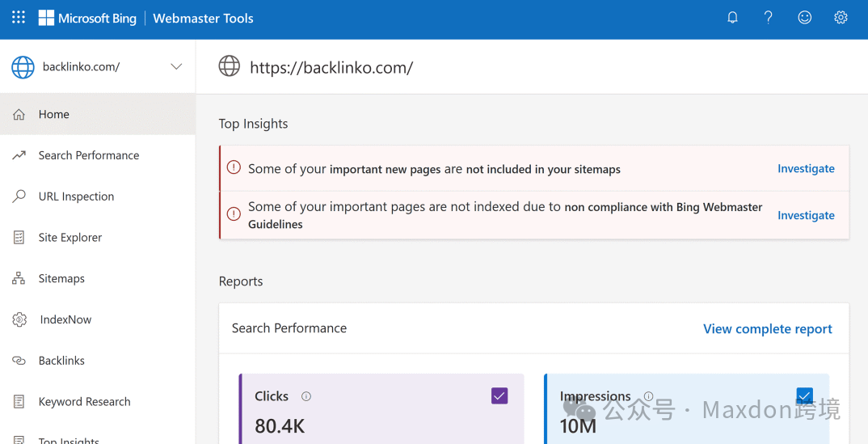The height and width of the screenshot is (444, 868).
Task: Click the Site Explorer checklist icon
Action: (19, 238)
